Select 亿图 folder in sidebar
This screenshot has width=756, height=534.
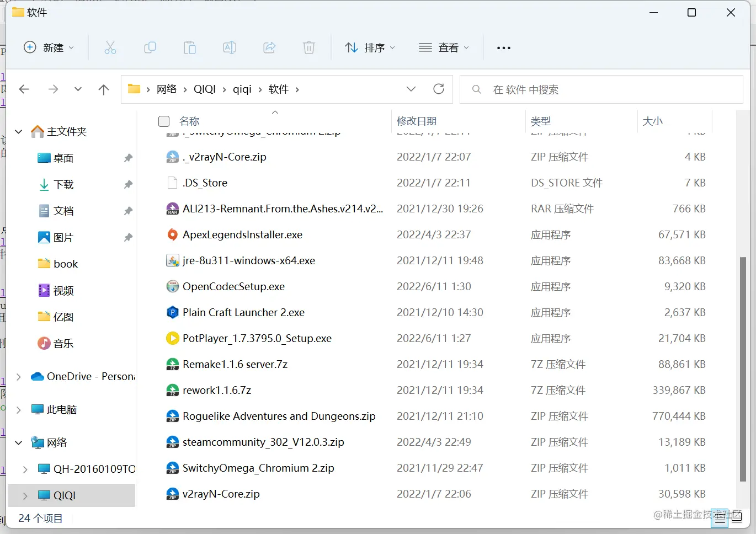coord(63,317)
